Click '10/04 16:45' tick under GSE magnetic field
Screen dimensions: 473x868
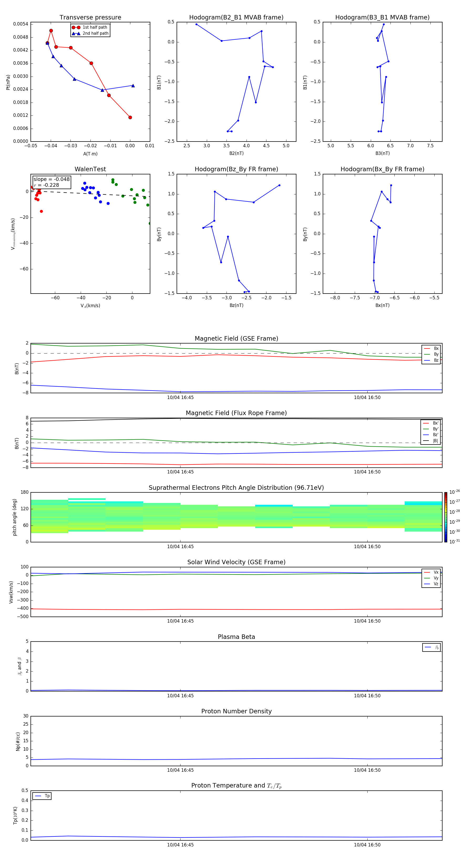(181, 398)
